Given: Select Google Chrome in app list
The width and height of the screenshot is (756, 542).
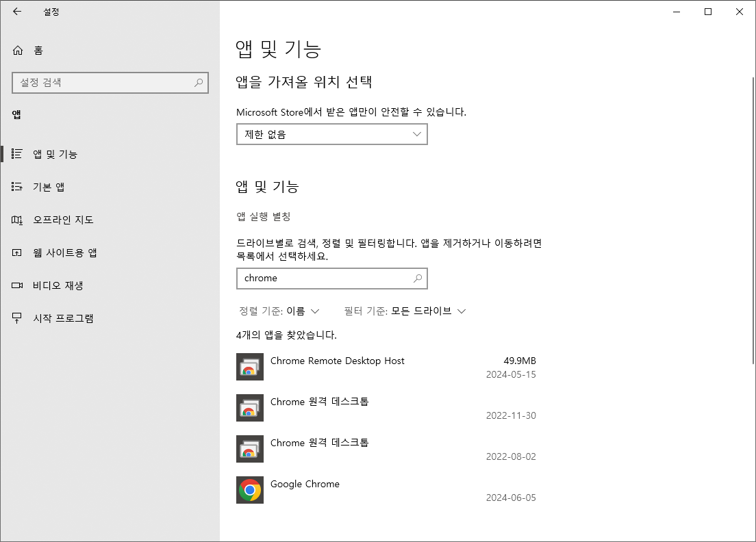Looking at the screenshot, I should [386, 490].
